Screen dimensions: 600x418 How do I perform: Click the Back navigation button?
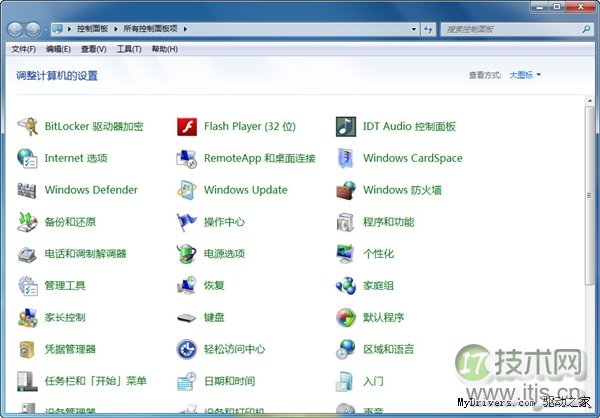pos(15,29)
